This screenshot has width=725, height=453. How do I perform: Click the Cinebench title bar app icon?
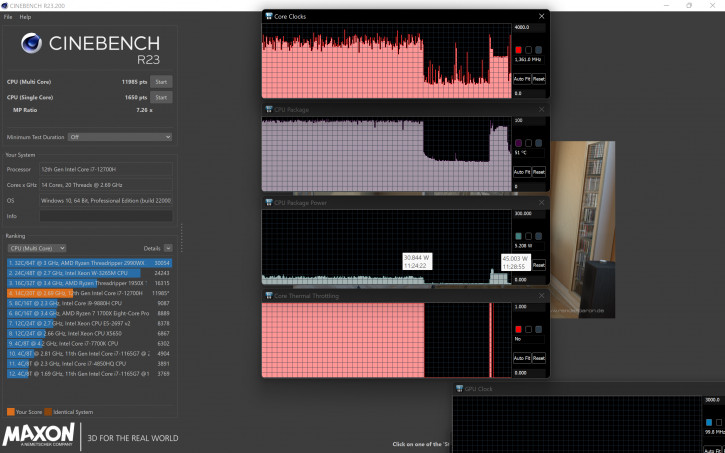tap(4, 6)
